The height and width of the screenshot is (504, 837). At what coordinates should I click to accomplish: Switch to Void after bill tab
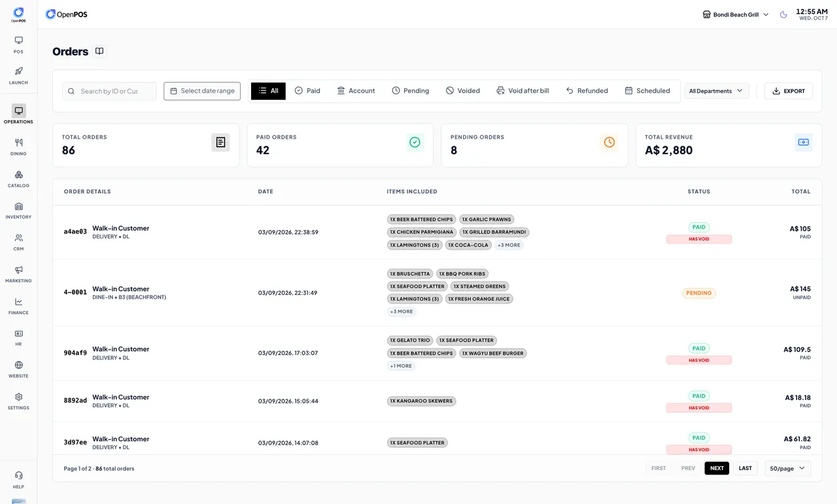coord(522,91)
